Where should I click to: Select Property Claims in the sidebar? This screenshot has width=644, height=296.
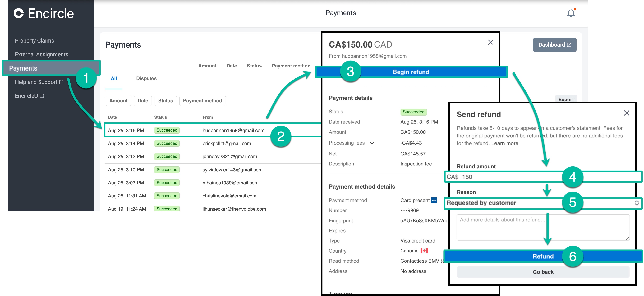pos(34,40)
